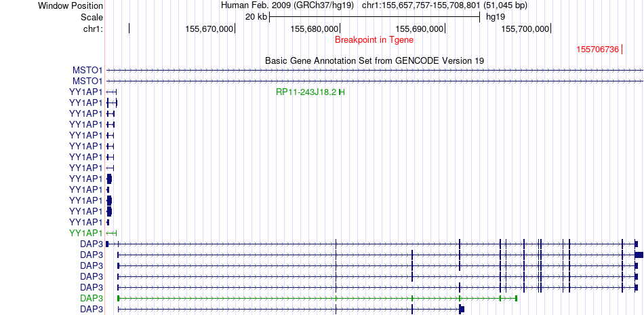Click the green YY1AP1 transcript label
This screenshot has width=644, height=315.
(x=85, y=233)
